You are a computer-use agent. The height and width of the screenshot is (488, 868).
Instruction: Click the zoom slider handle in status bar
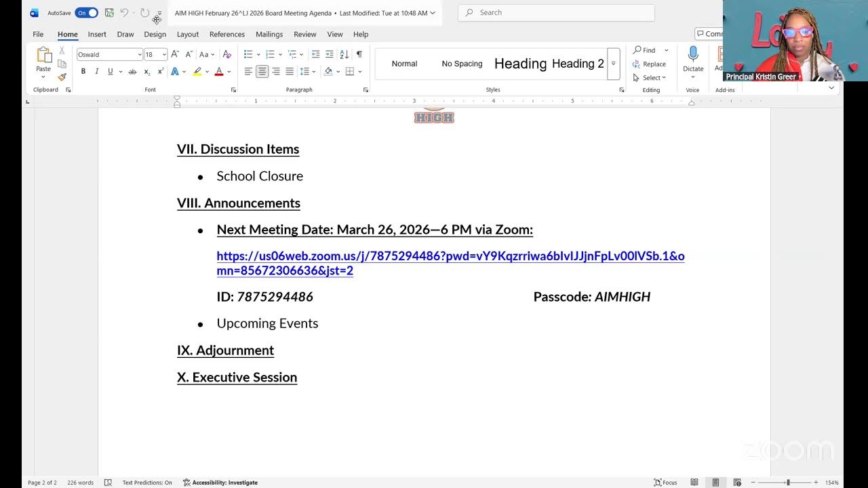(788, 483)
